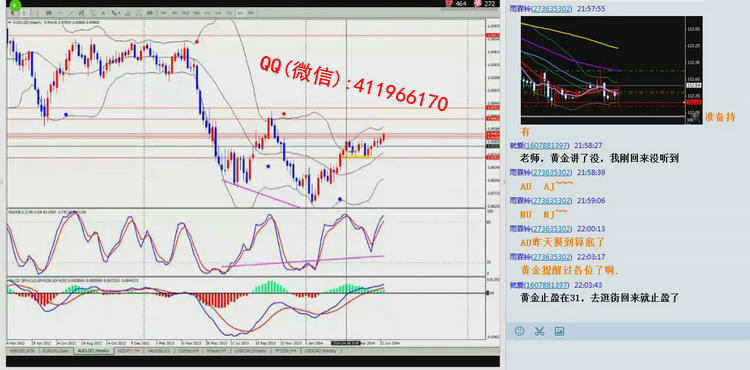Select the cursor tool in chart toolbar

pos(13,13)
